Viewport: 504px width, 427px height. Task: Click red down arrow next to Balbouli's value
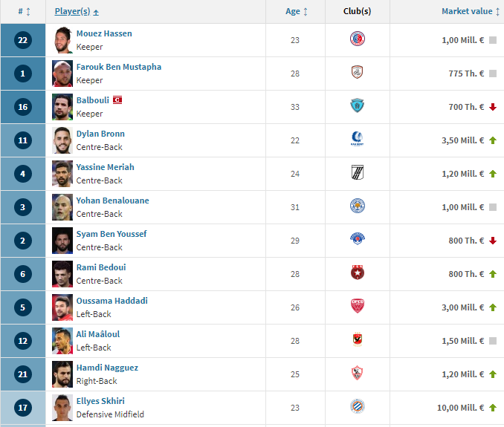(493, 107)
